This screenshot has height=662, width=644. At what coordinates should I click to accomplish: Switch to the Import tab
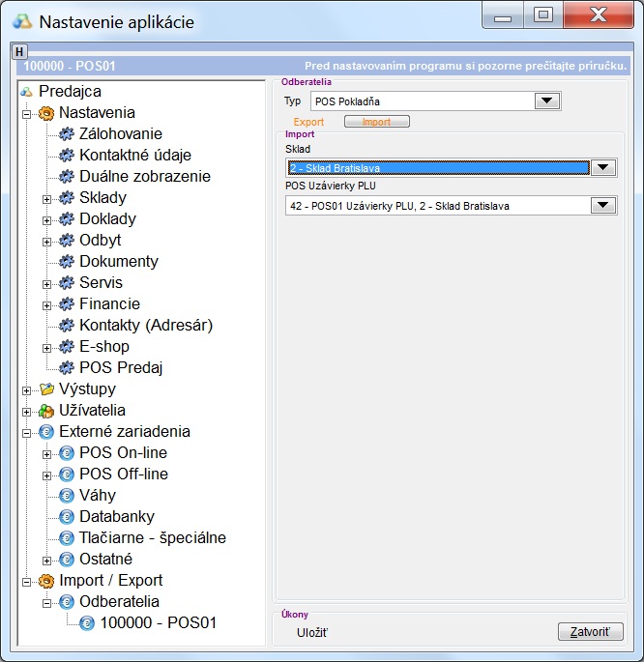(x=377, y=123)
